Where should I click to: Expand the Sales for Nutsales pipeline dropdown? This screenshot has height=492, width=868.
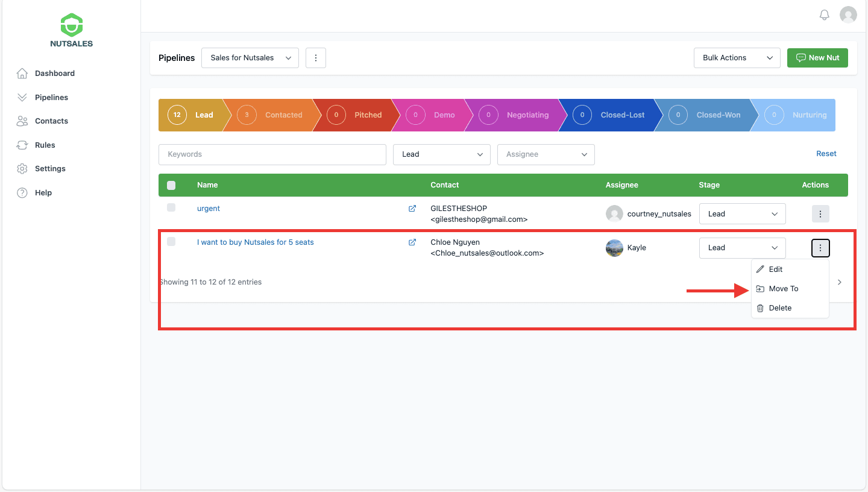(x=250, y=58)
